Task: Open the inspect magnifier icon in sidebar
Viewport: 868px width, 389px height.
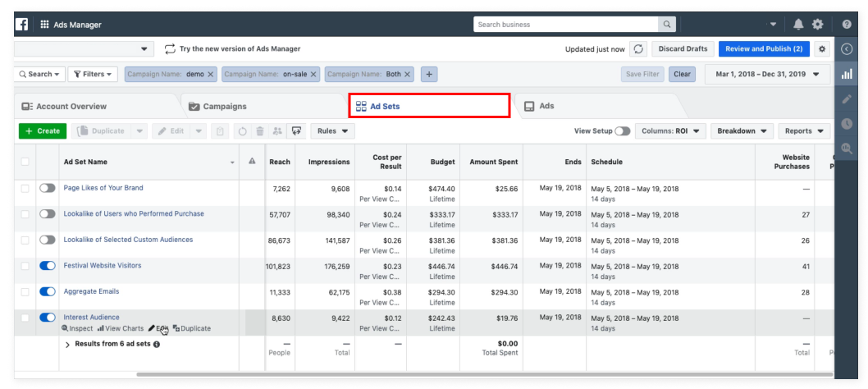Action: coord(847,148)
